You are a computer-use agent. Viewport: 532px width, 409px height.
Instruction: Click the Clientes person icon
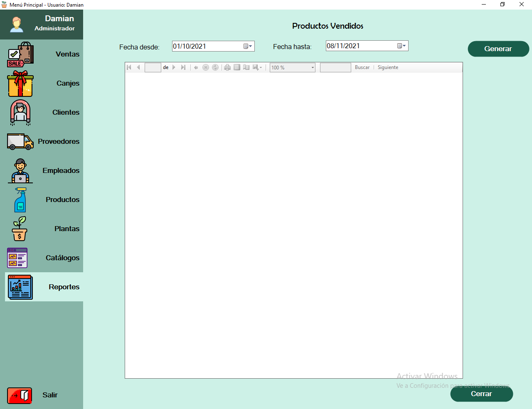tap(20, 113)
